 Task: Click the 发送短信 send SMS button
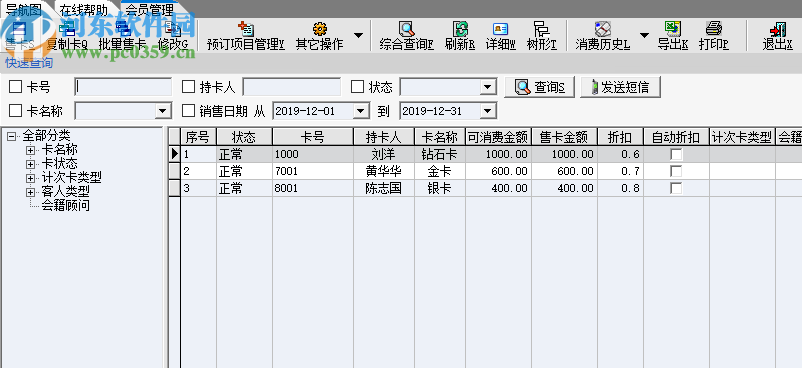tap(620, 87)
